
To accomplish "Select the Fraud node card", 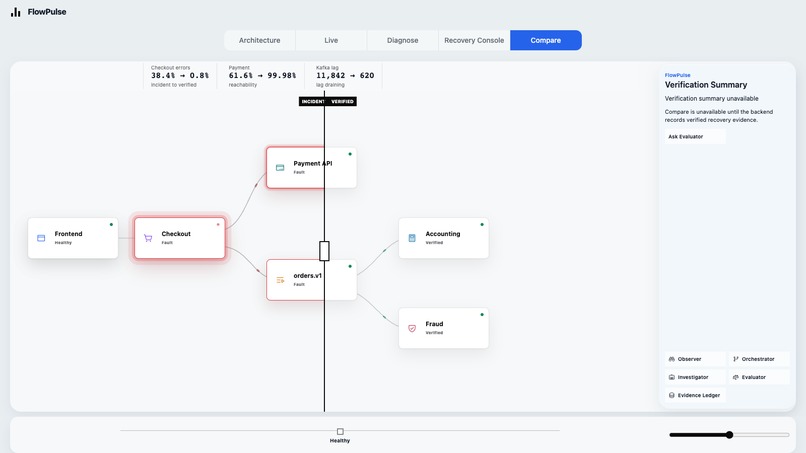I will click(444, 328).
